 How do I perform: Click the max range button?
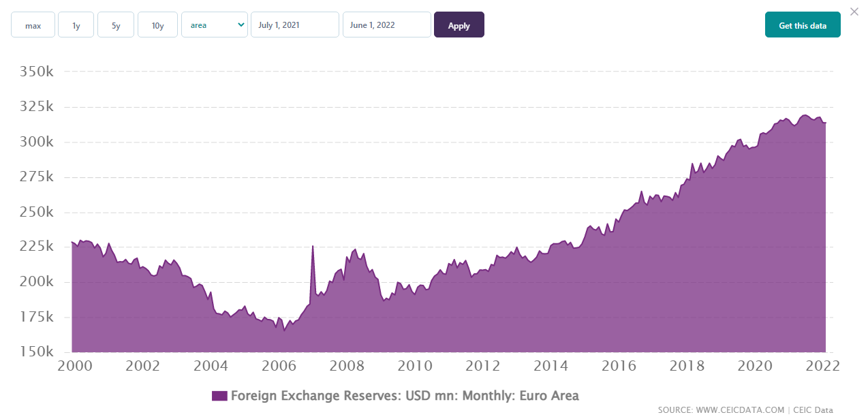click(33, 25)
